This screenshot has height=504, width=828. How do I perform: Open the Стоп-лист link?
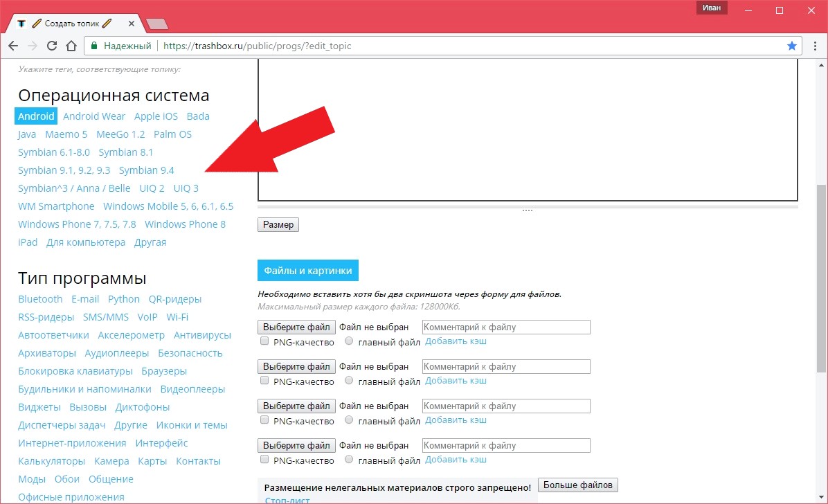tap(287, 501)
